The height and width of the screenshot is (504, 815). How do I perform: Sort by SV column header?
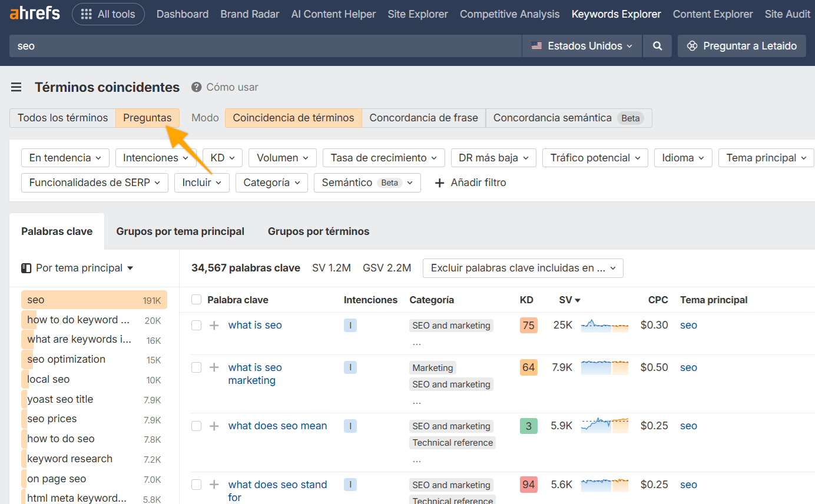point(569,300)
